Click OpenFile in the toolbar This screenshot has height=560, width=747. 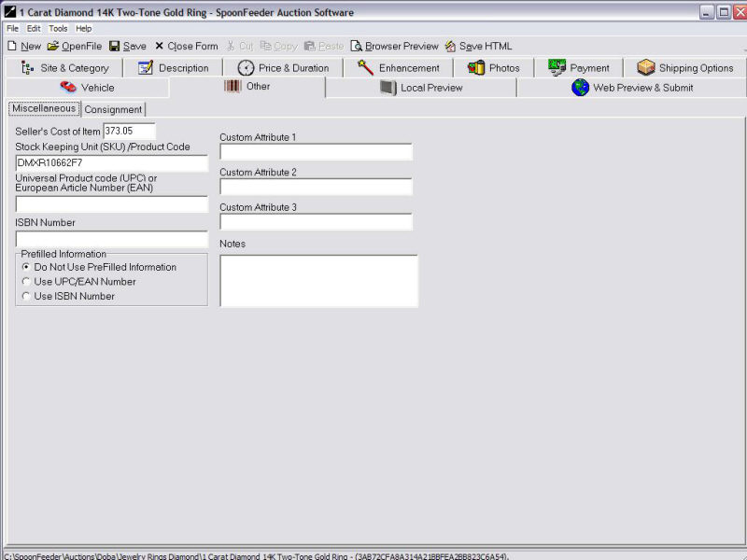click(x=81, y=46)
